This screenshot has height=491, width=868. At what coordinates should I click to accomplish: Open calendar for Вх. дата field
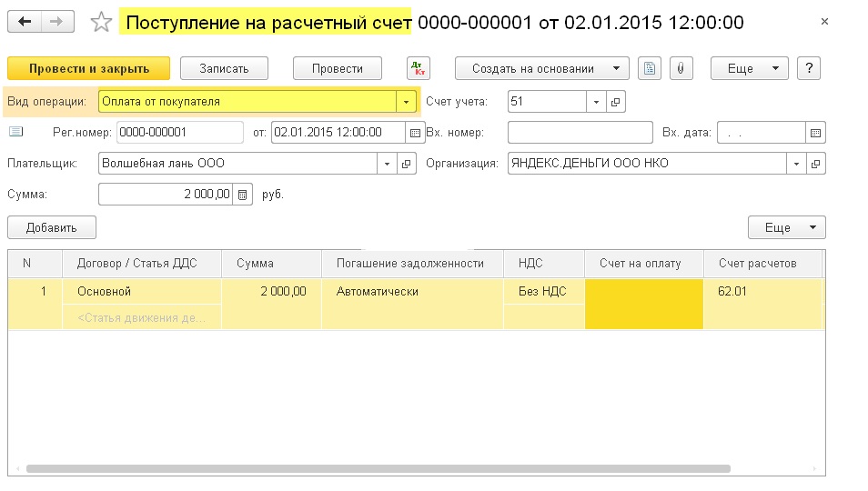pos(815,133)
